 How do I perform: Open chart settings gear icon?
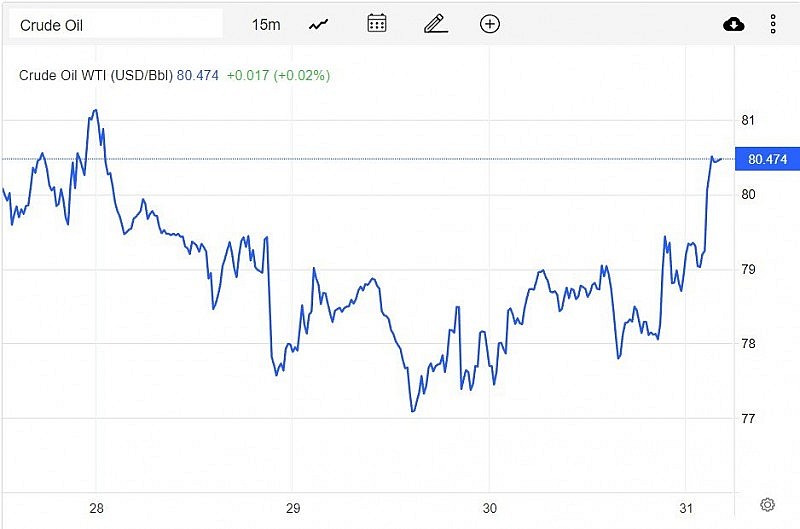[x=767, y=504]
